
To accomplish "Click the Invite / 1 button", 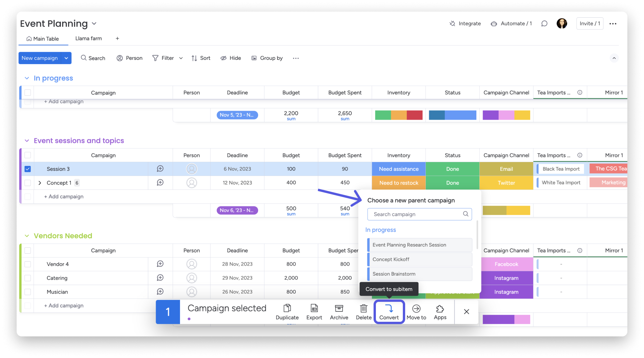I will click(589, 24).
